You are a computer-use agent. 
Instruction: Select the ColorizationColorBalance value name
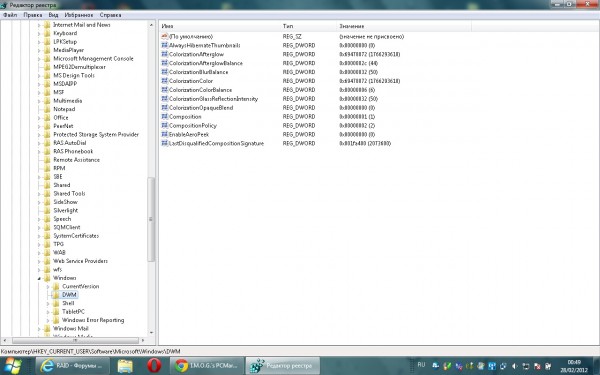pyautogui.click(x=201, y=90)
